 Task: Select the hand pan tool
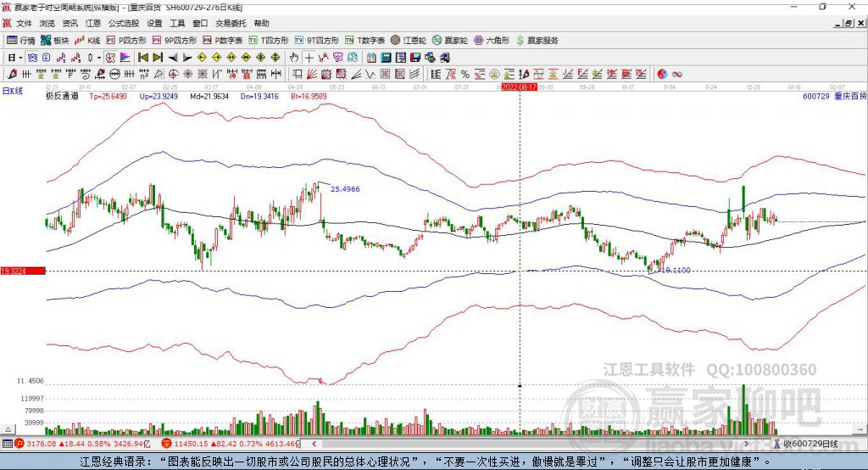(294, 58)
